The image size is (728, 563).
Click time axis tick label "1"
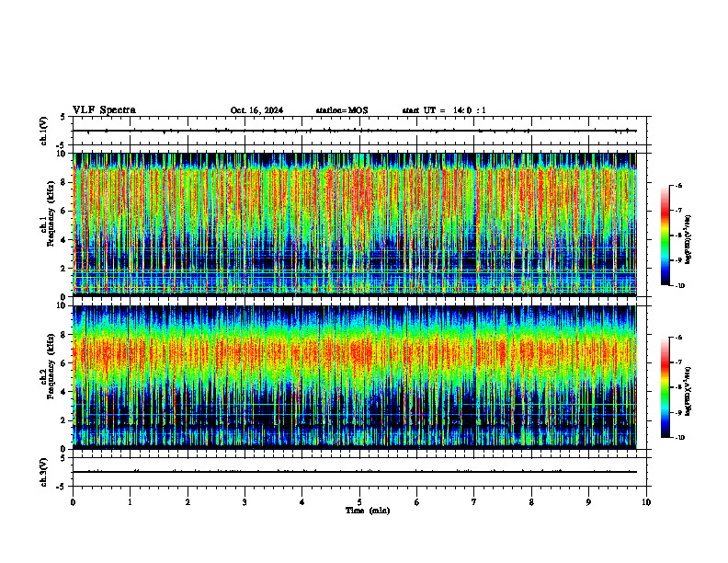click(130, 502)
